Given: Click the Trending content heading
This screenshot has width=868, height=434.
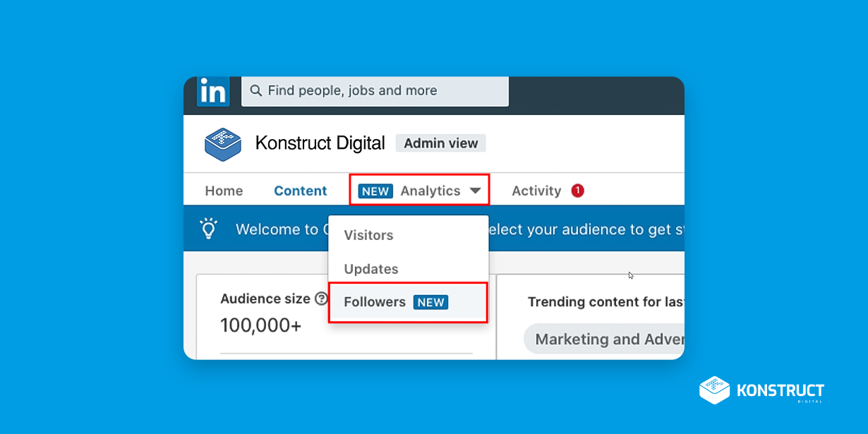Looking at the screenshot, I should [605, 302].
